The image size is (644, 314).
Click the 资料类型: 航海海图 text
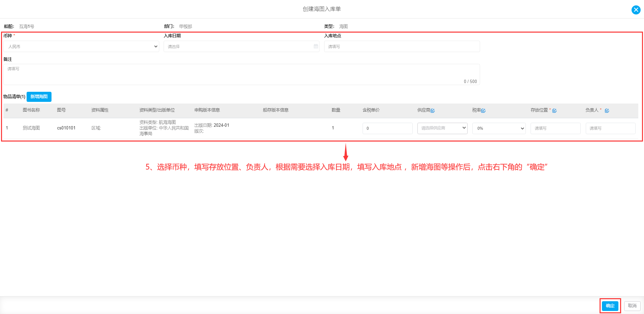(x=158, y=122)
